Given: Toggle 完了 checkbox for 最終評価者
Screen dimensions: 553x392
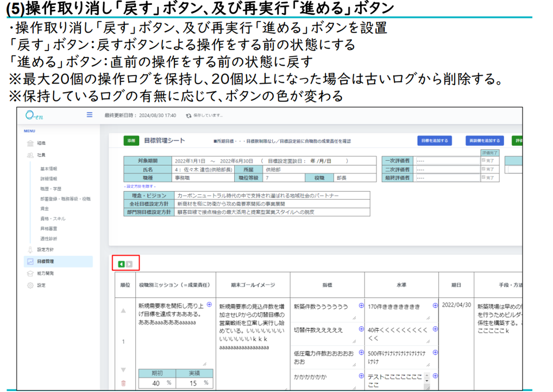Looking at the screenshot, I should (x=483, y=178).
